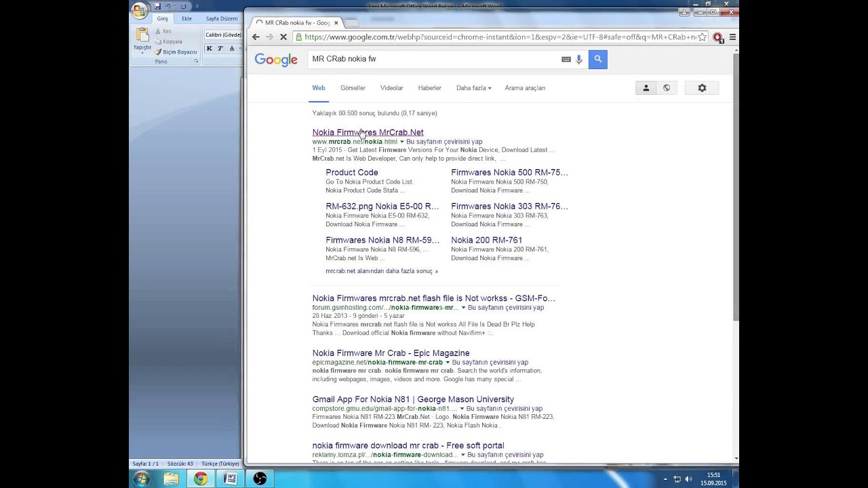Click Bu sayfanın çevirisini yap under mrcrab.net
The image size is (868, 488).
click(444, 142)
